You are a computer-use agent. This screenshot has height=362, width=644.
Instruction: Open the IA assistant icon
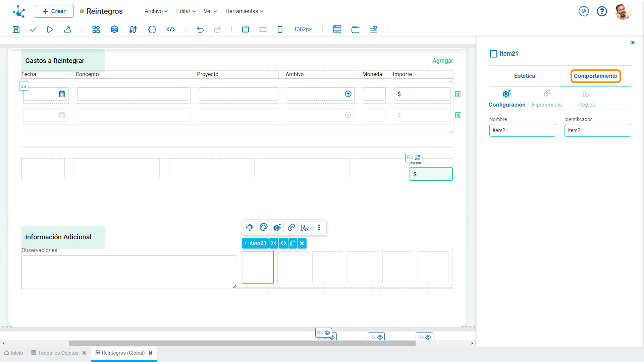click(x=584, y=11)
